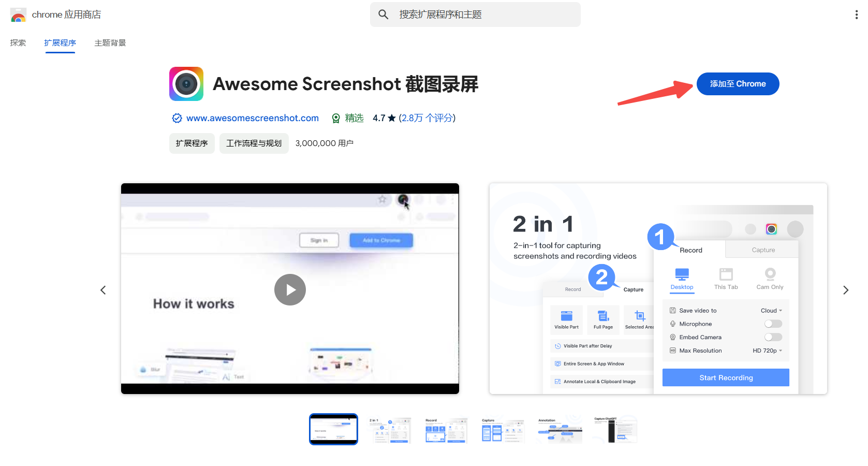
Task: Select the Capture ChatGPT thumbnail
Action: (x=615, y=430)
